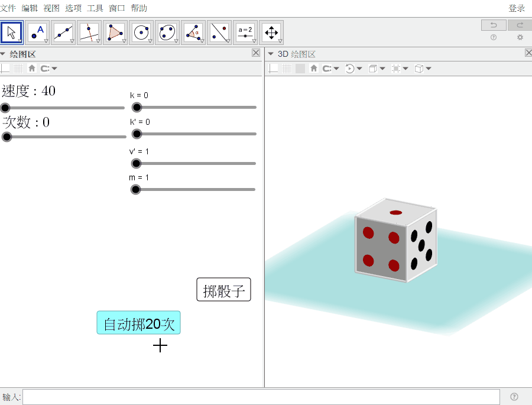The height and width of the screenshot is (405, 532).
Task: Collapse the 绘图区 panel triangle
Action: click(3, 54)
